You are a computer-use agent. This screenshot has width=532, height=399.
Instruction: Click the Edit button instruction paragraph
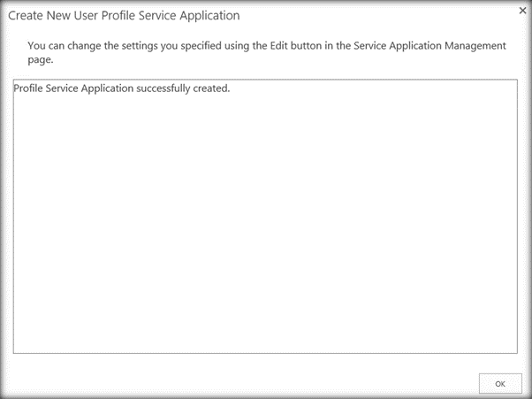coord(267,52)
